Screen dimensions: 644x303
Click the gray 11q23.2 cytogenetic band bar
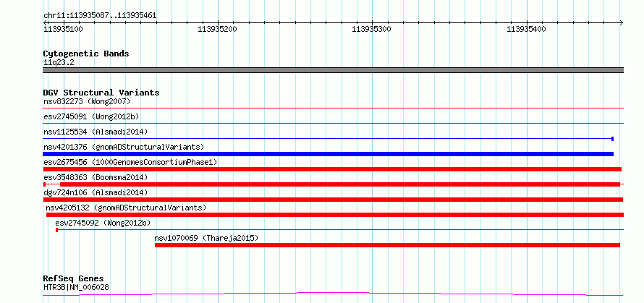(x=333, y=70)
